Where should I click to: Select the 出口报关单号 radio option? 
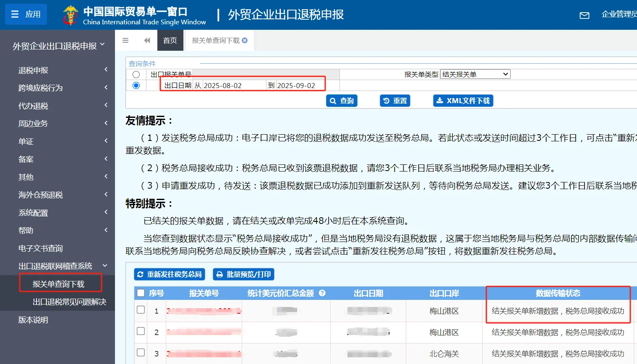pos(136,74)
